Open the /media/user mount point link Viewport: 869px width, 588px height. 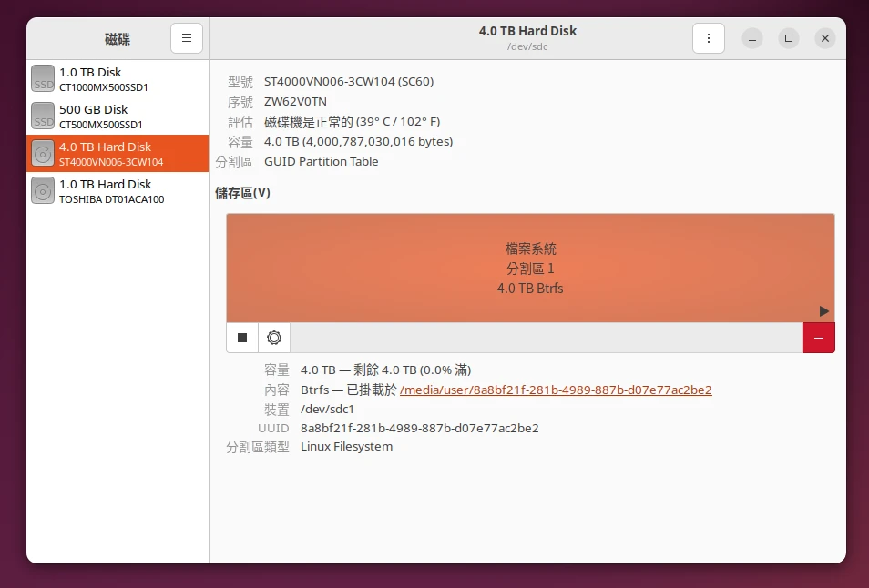pyautogui.click(x=556, y=390)
